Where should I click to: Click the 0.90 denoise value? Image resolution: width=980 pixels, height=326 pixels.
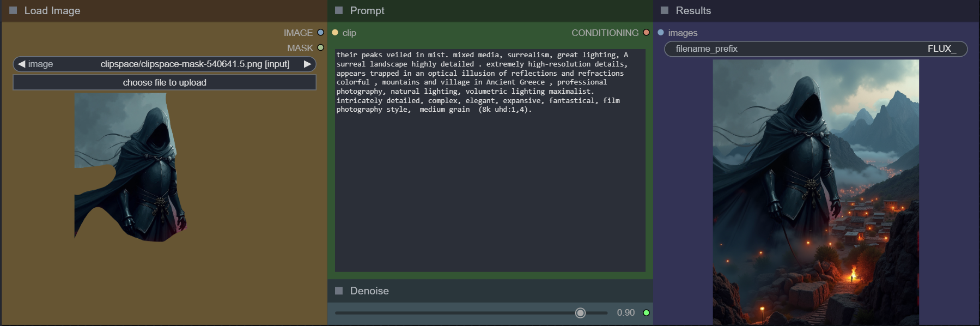[626, 312]
